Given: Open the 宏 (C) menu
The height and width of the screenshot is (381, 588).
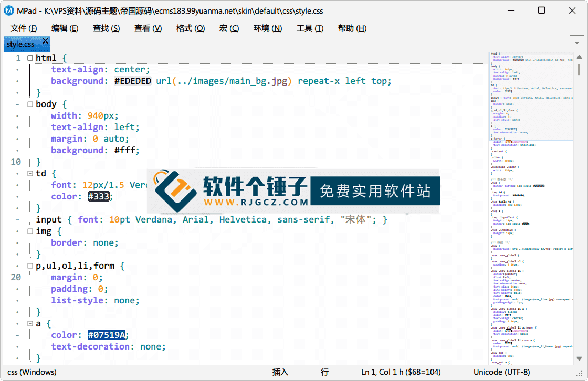Looking at the screenshot, I should 229,28.
